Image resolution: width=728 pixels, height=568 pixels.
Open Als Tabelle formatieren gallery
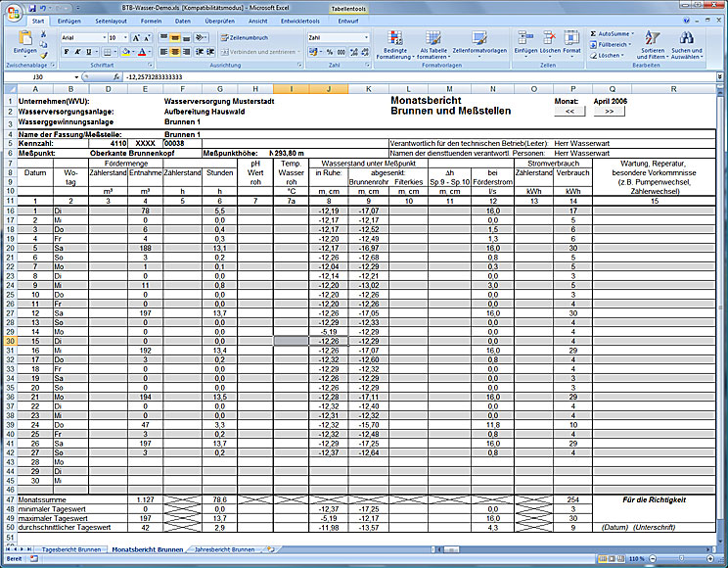click(x=433, y=45)
